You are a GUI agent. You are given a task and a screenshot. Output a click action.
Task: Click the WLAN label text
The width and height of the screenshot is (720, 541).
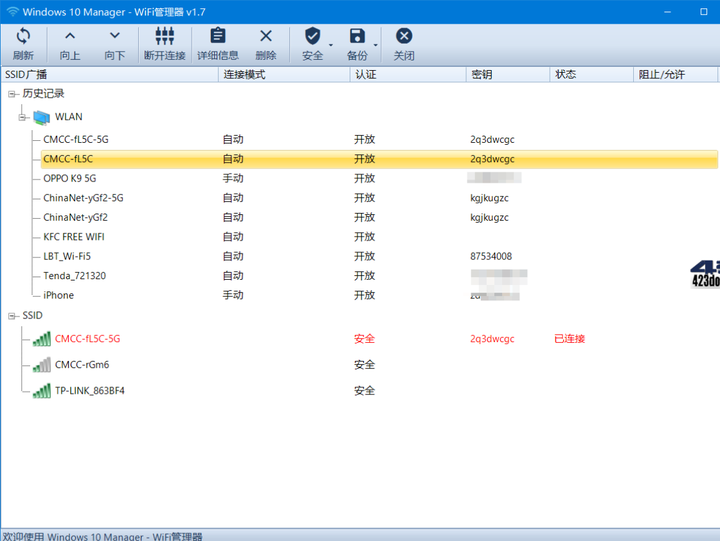tap(69, 117)
